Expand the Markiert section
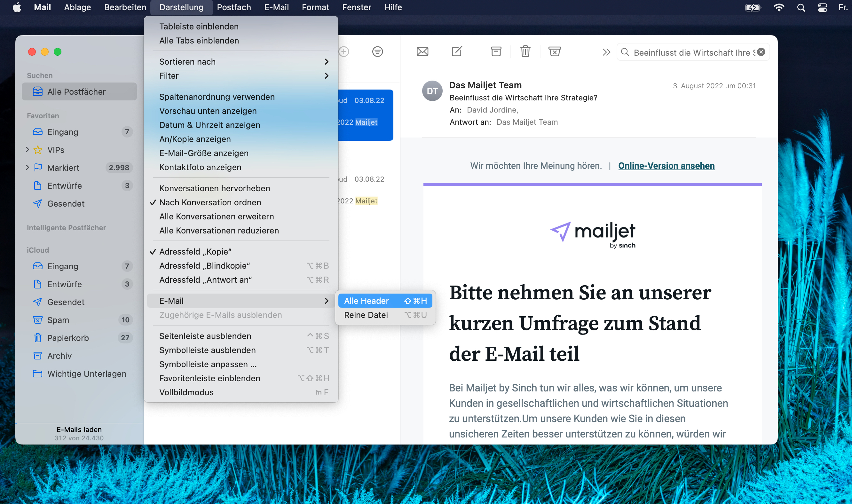The width and height of the screenshot is (852, 504). (27, 168)
